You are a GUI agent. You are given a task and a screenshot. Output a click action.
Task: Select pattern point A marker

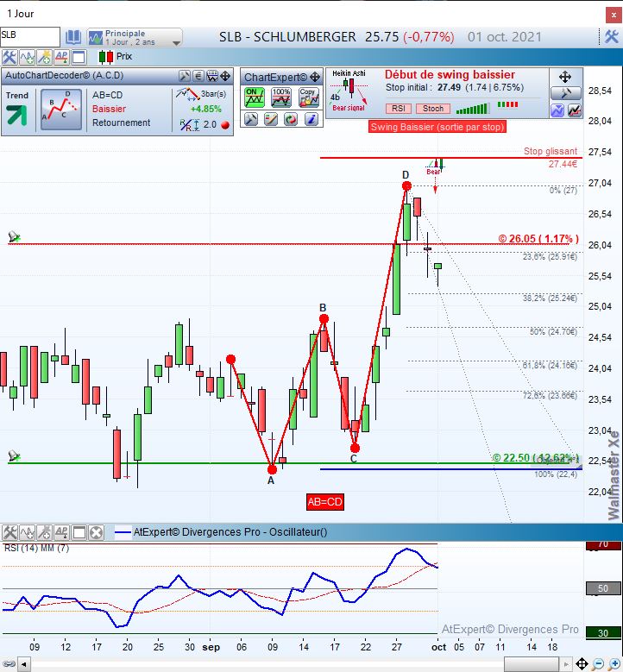pos(272,469)
